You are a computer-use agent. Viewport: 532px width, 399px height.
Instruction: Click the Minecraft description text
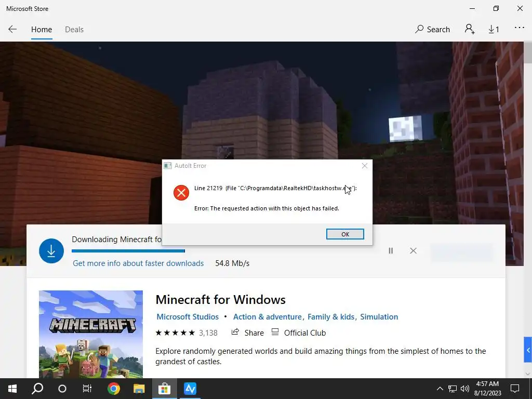point(321,356)
